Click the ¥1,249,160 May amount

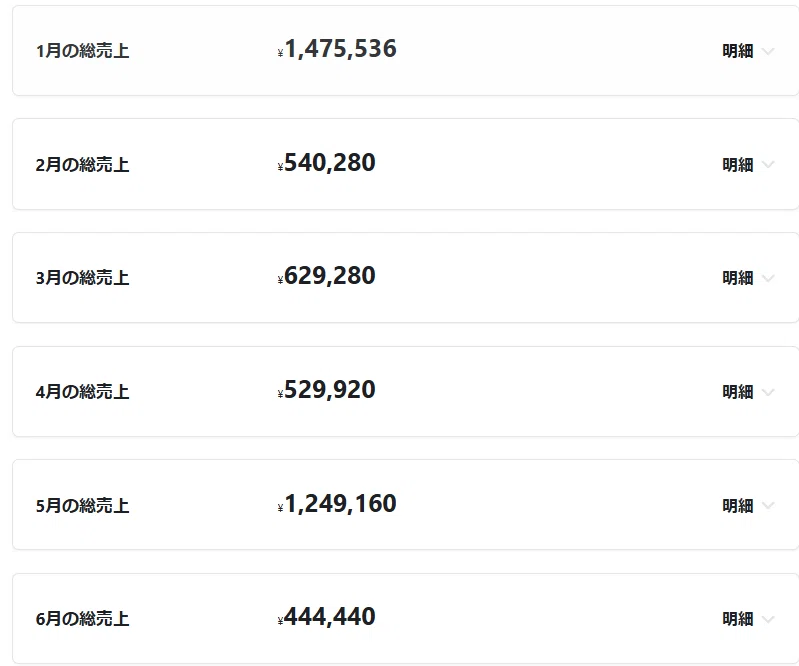[x=337, y=504]
